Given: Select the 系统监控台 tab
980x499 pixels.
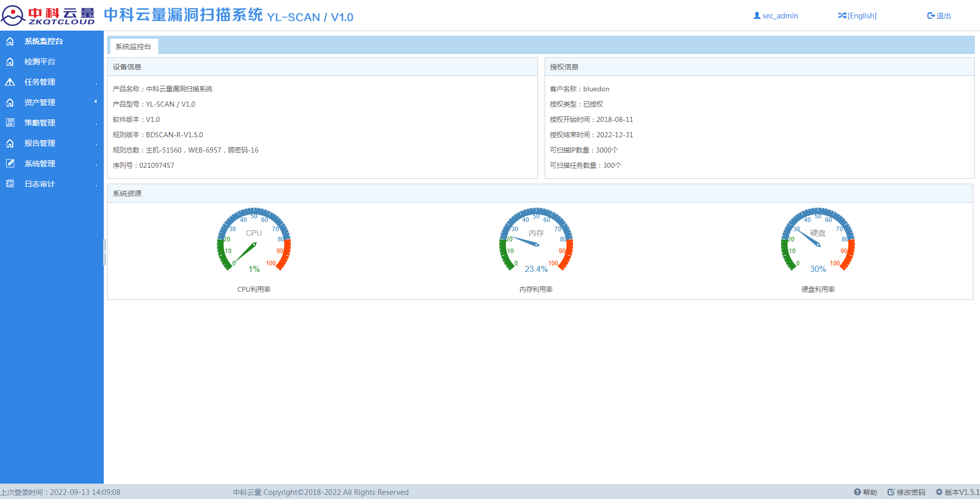Looking at the screenshot, I should coord(134,46).
